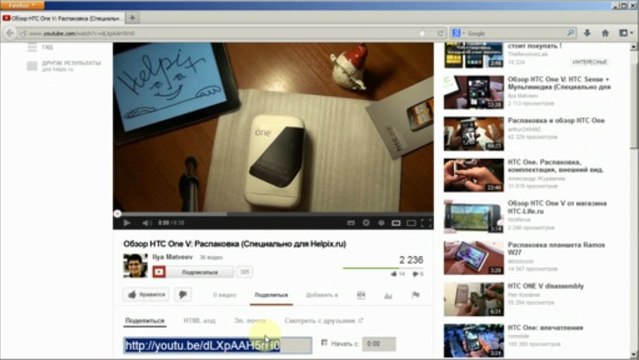Image resolution: width=639 pixels, height=360 pixels.
Task: Open the video statistics chart icon
Action: pyautogui.click(x=388, y=295)
